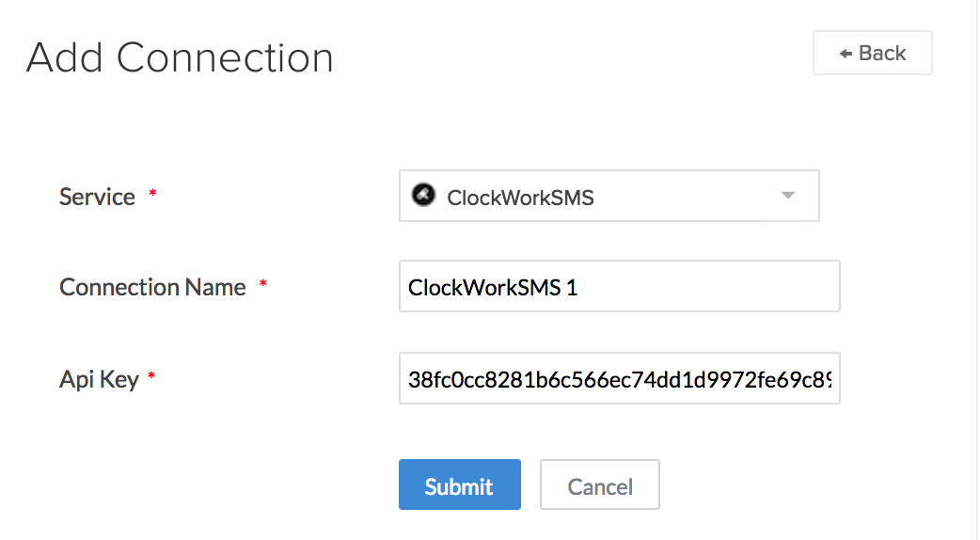Click the Back button
The width and height of the screenshot is (980, 540).
point(872,53)
